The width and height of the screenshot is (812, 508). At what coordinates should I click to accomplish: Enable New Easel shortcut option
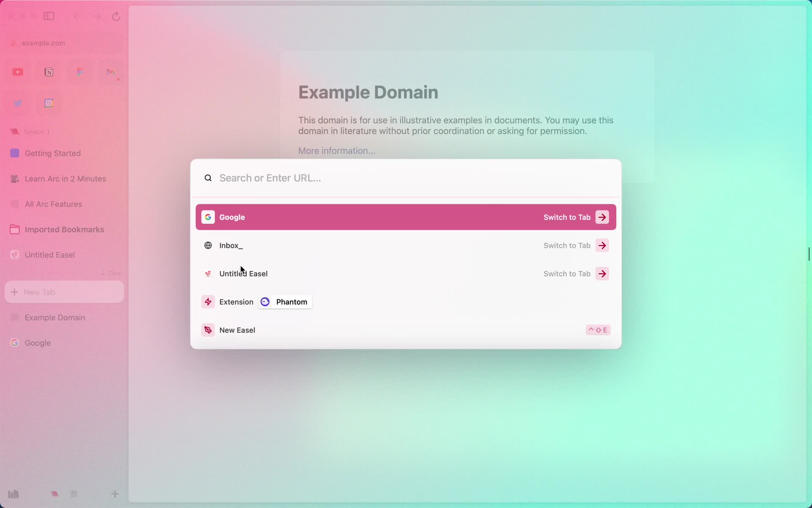(x=598, y=329)
